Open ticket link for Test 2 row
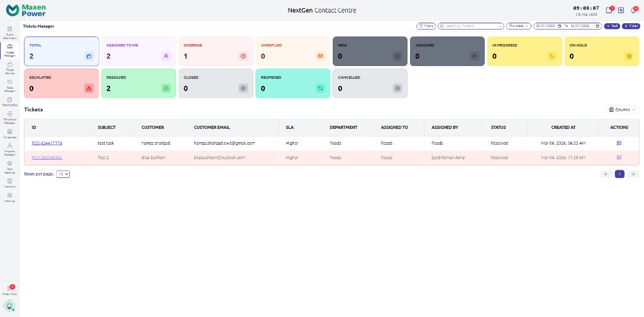Screen dimensions: 644x317 coord(47,157)
